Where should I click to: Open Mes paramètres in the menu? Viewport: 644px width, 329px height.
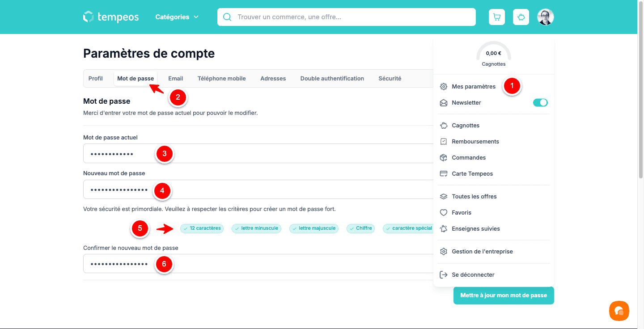coord(473,86)
